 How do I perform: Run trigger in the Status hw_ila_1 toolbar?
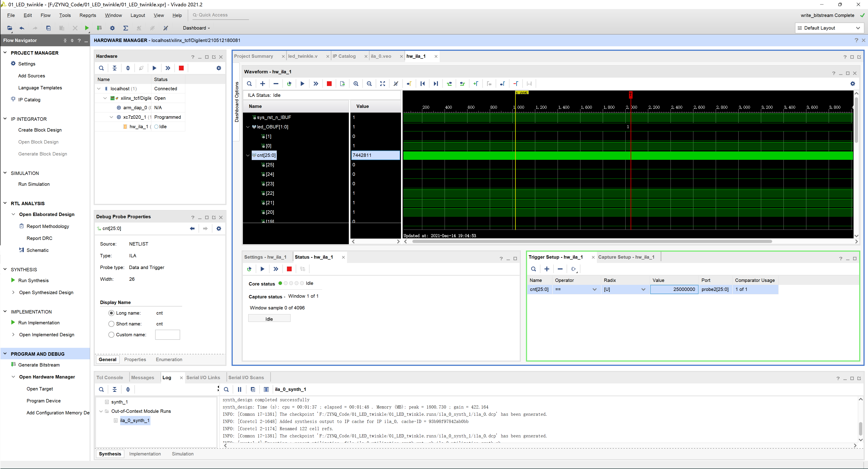point(263,269)
